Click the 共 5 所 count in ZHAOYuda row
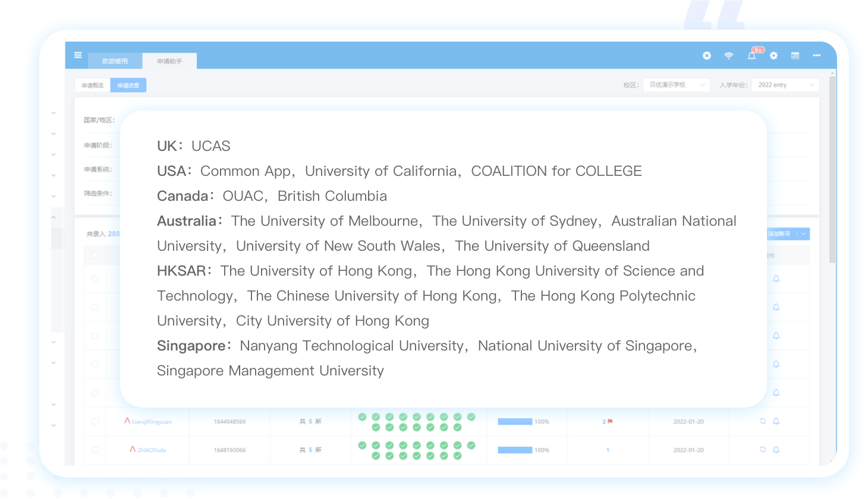Image resolution: width=868 pixels, height=499 pixels. [x=310, y=450]
